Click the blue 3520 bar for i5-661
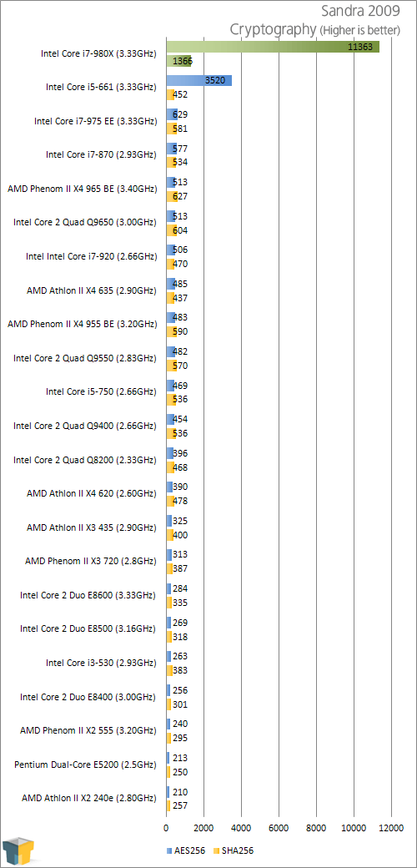417x868 pixels. point(199,81)
